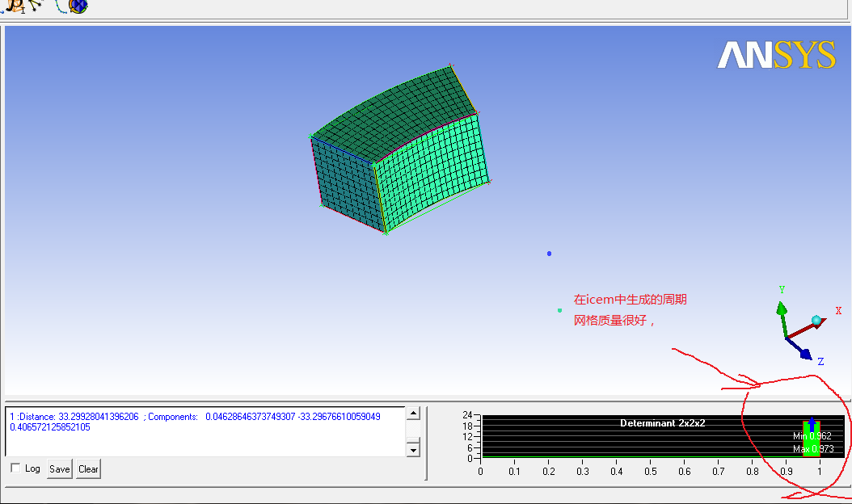Click the blue point marker in the viewport
This screenshot has height=504, width=852.
549,254
